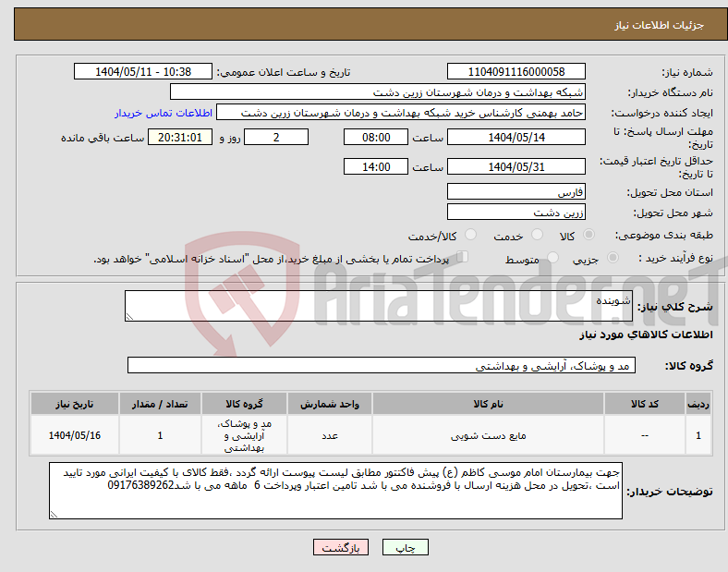
Task: Click the delivery city field زرین دشت
Action: [x=516, y=212]
